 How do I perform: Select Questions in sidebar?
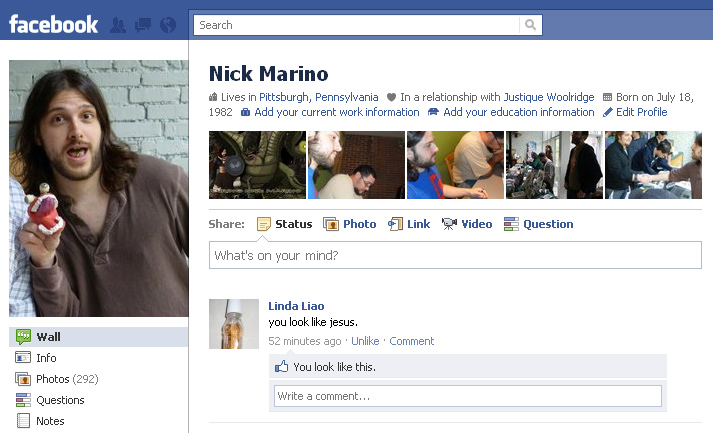point(99,400)
